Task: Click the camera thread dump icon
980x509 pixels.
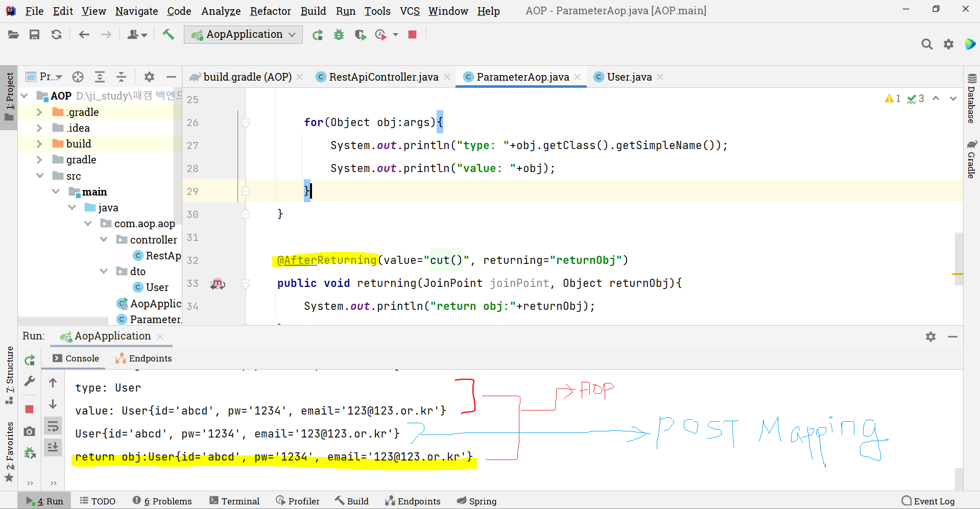Action: tap(30, 431)
